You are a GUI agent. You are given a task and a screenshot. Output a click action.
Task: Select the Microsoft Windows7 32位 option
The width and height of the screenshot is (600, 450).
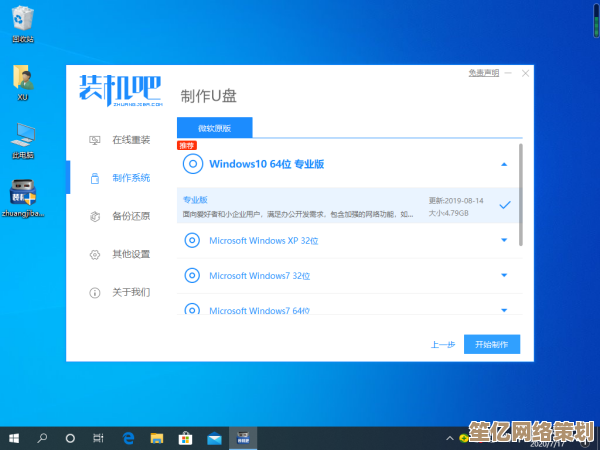point(259,275)
